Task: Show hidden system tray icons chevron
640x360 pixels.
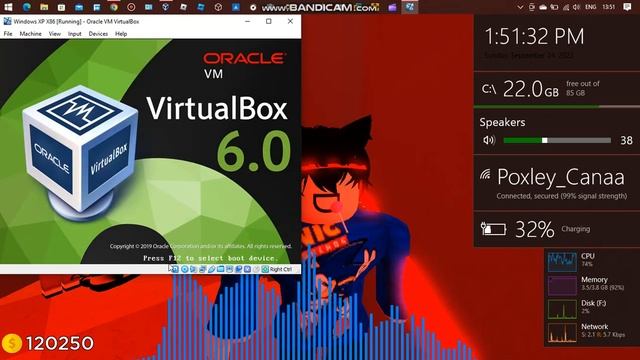Action: tap(520, 7)
